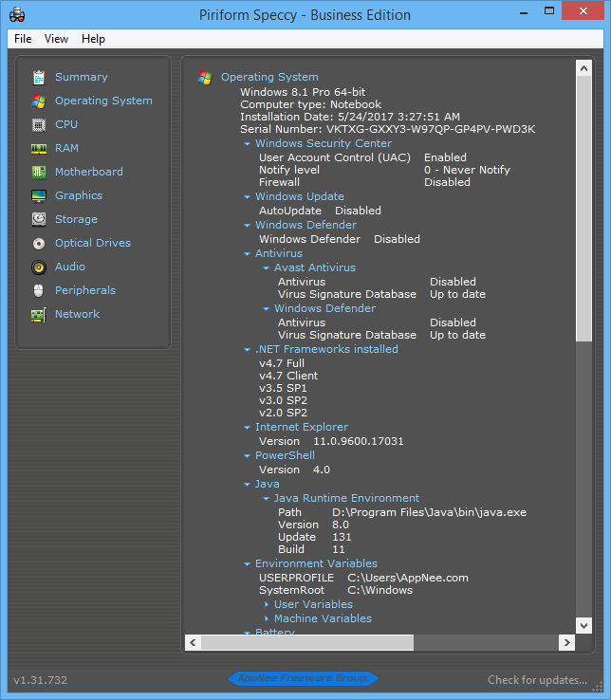Click the vertical scrollbar down arrow
The height and width of the screenshot is (700, 611).
click(583, 625)
